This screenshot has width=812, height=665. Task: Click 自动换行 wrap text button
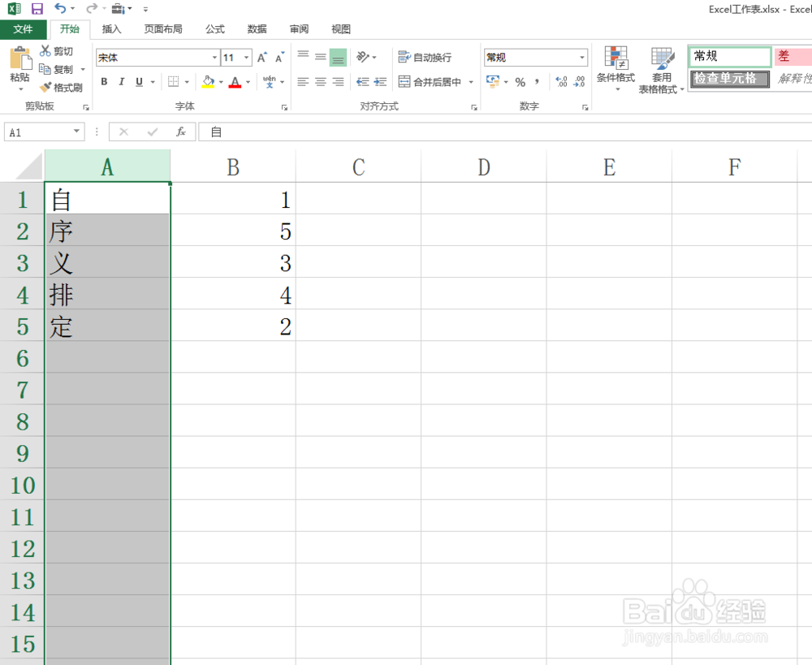[x=425, y=57]
